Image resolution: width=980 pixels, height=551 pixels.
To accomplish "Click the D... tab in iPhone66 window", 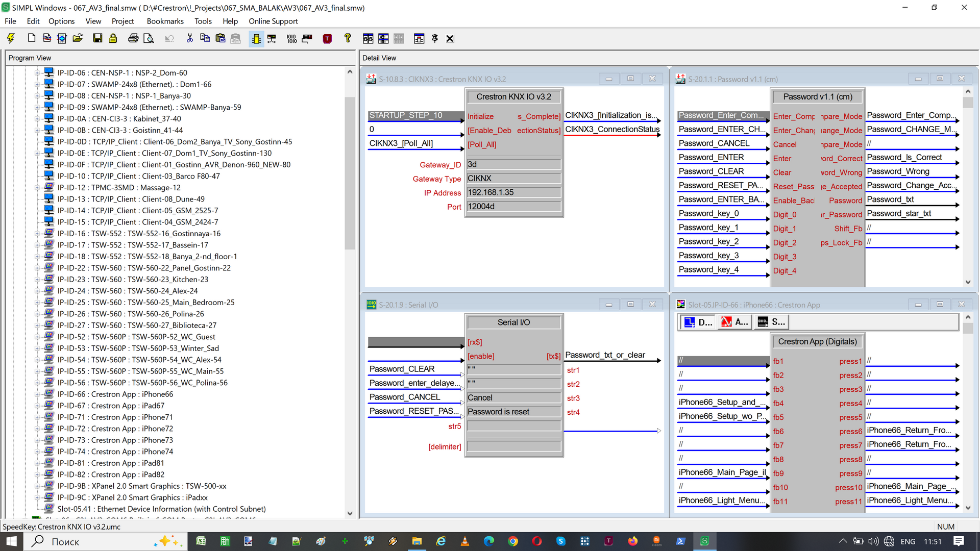I will pos(698,322).
